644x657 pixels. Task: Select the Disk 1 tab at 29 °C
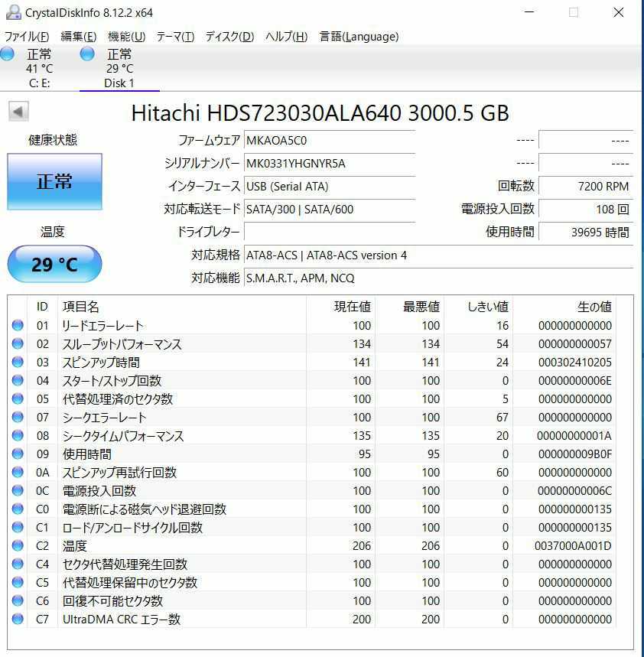coord(119,68)
